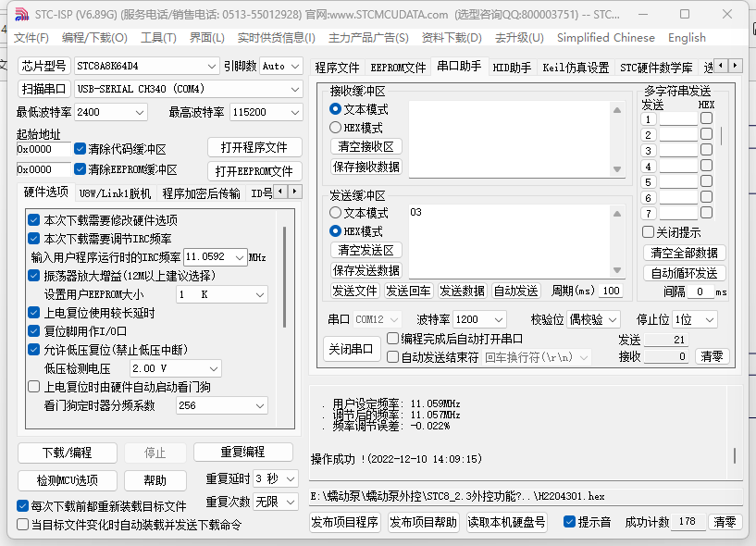Expand the 最高波特率 115200 dropdown
The height and width of the screenshot is (546, 756).
click(x=294, y=112)
